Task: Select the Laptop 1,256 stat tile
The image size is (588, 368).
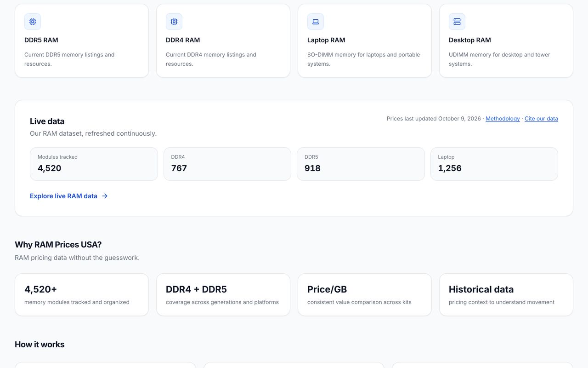Action: click(x=494, y=164)
